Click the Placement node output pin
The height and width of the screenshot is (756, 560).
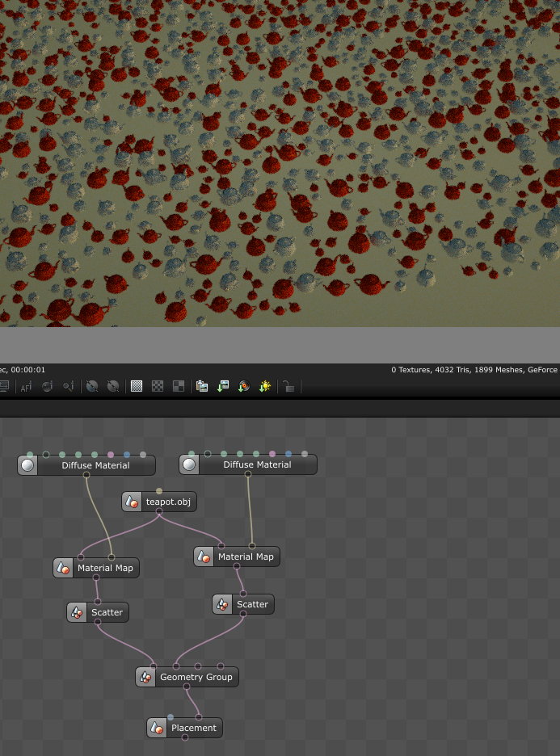click(185, 737)
